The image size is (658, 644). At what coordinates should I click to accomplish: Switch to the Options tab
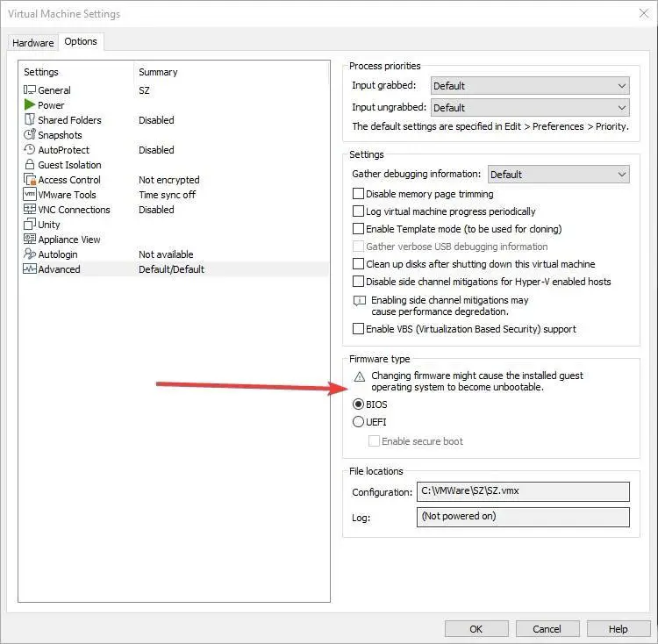(x=81, y=41)
